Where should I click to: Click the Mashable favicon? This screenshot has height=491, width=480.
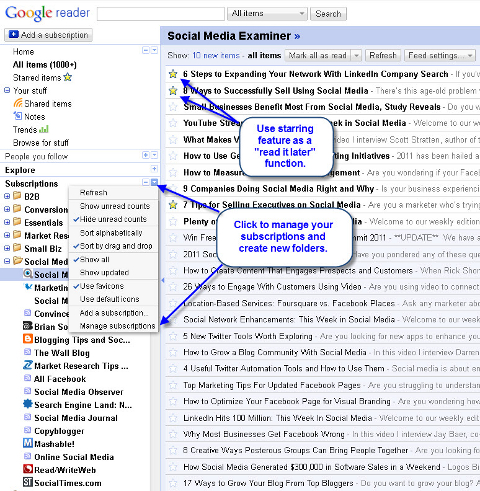click(28, 443)
